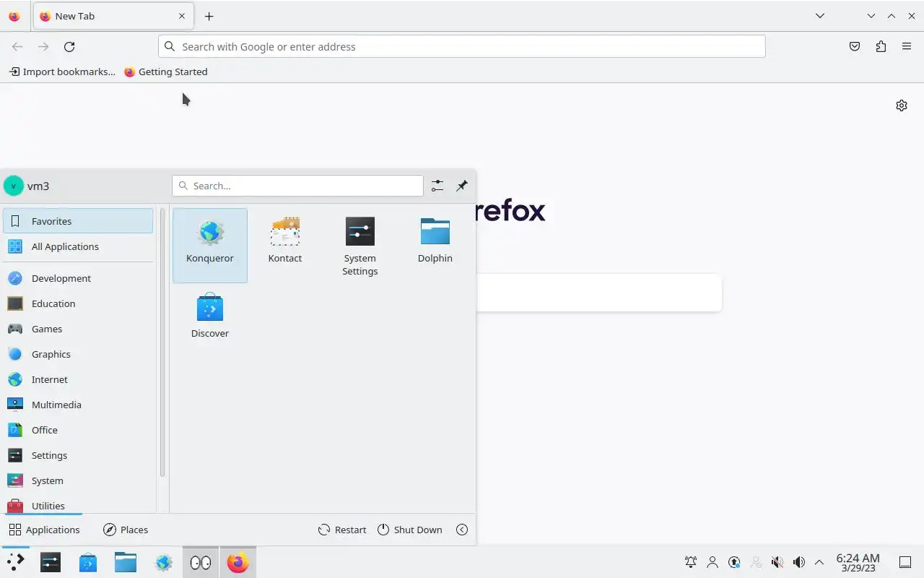Open the audio volume tray icon
This screenshot has width=924, height=578.
coord(799,562)
